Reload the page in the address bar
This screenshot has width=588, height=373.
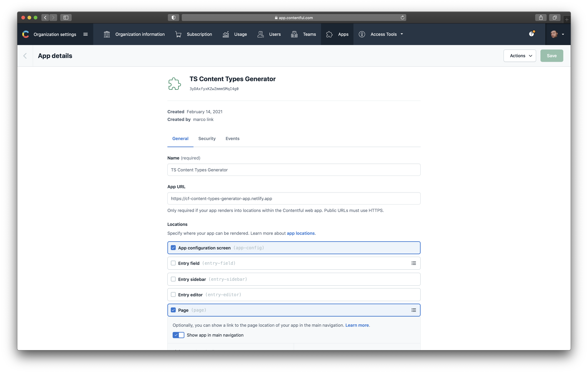click(x=402, y=18)
